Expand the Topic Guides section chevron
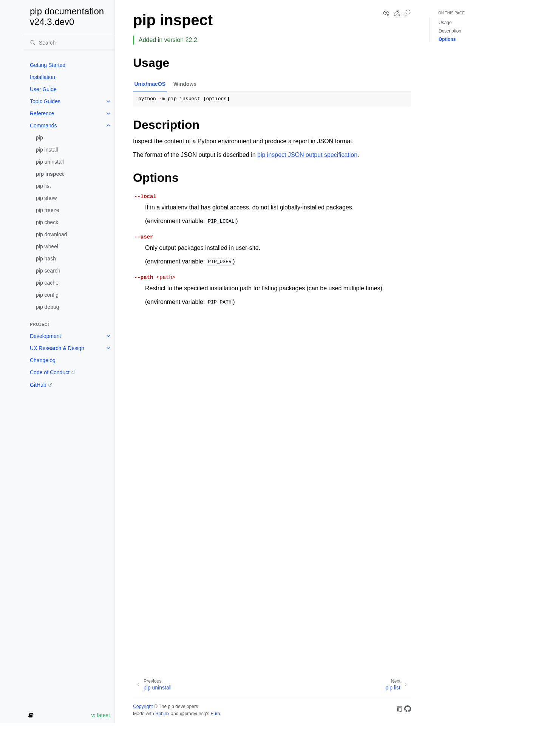This screenshot has height=756, width=544. 108,101
